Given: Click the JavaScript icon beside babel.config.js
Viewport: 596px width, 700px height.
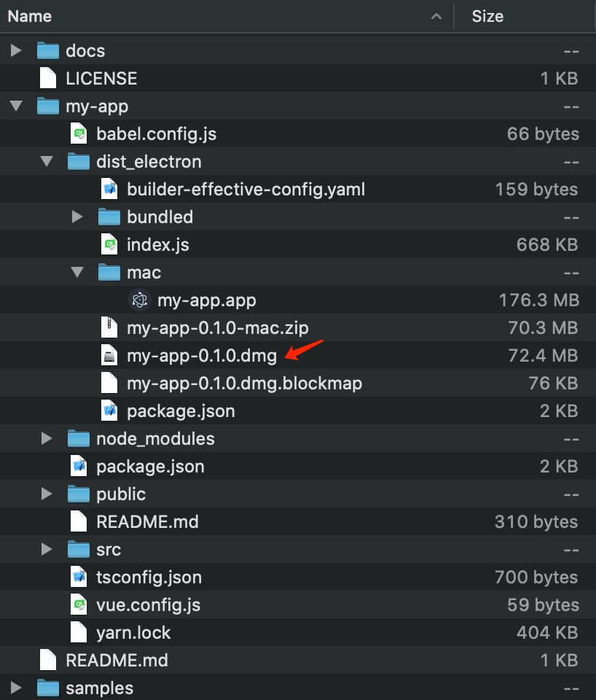Looking at the screenshot, I should [78, 133].
